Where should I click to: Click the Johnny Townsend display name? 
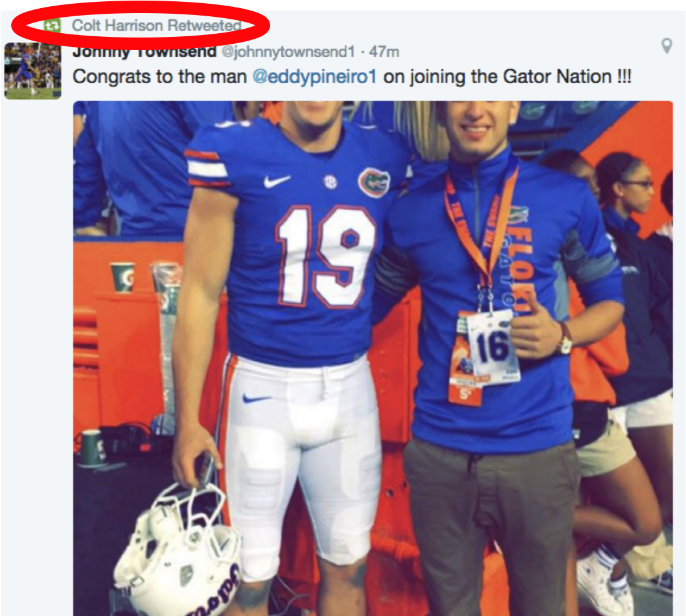pyautogui.click(x=144, y=52)
